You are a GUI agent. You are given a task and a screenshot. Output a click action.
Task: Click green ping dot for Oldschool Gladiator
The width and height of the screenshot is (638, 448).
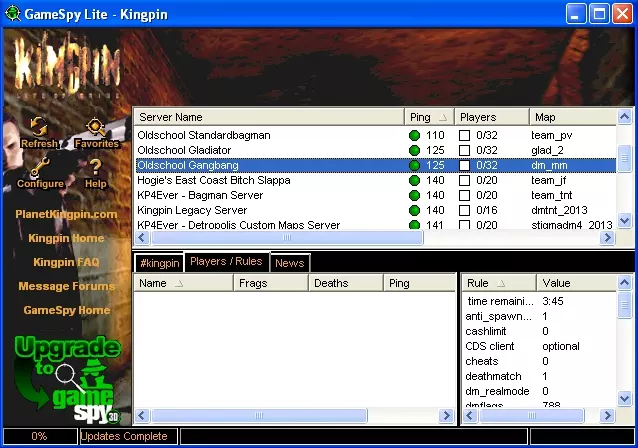coord(414,150)
